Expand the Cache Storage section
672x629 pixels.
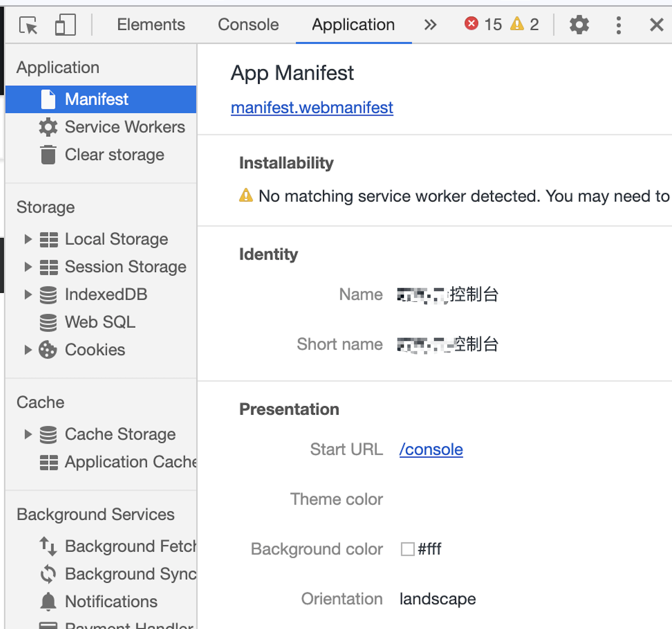28,434
